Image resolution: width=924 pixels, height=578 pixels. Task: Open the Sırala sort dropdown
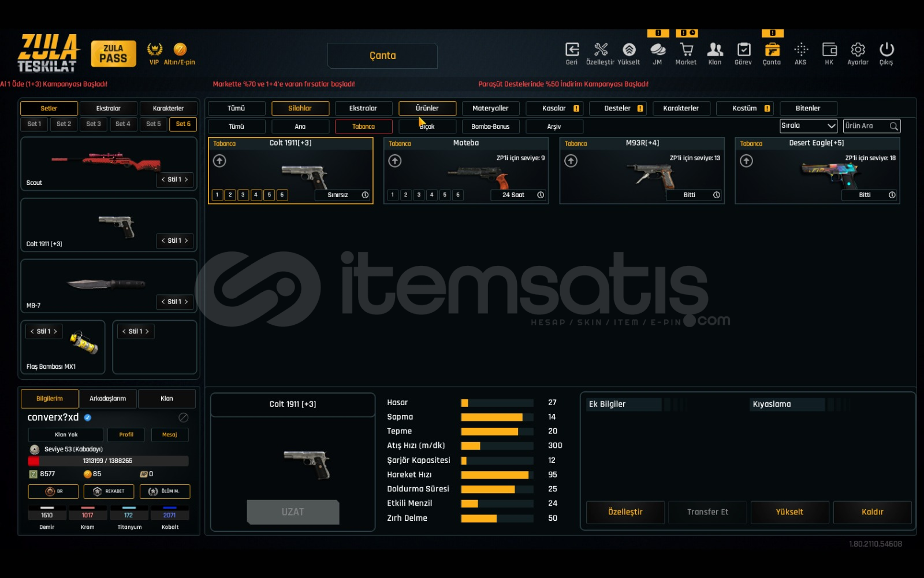[x=808, y=126]
